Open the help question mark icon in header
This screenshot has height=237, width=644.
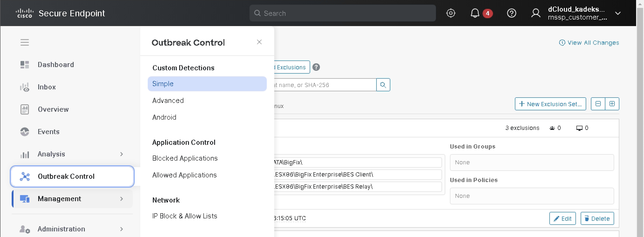point(511,13)
